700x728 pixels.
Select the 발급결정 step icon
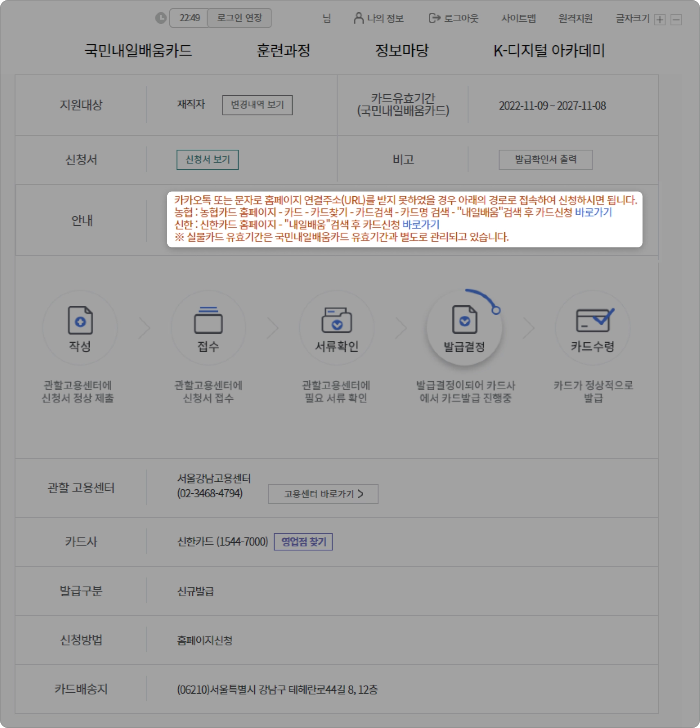[464, 320]
